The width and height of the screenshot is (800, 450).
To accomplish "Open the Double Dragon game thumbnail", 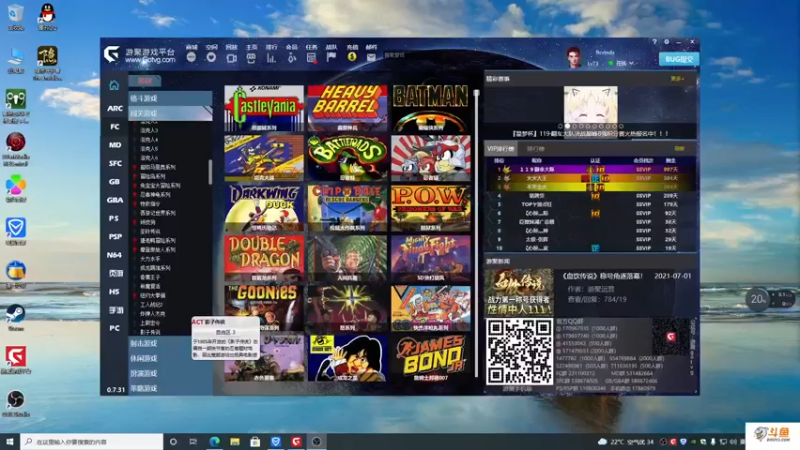I will pyautogui.click(x=264, y=258).
